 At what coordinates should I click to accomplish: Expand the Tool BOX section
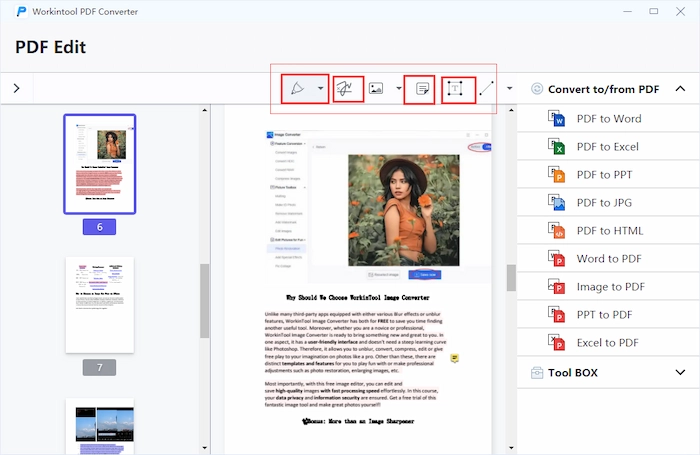[680, 372]
